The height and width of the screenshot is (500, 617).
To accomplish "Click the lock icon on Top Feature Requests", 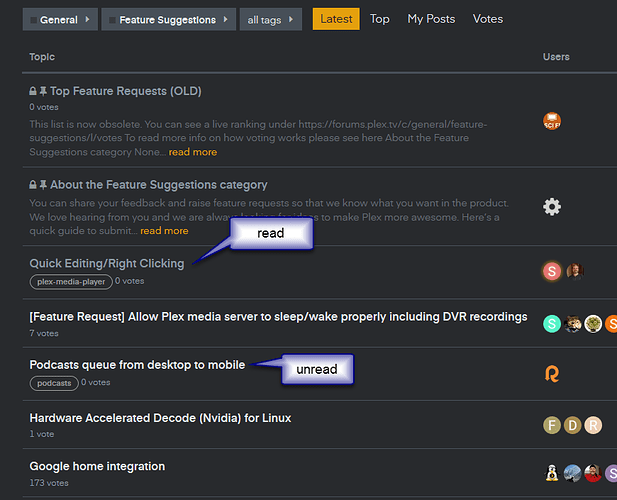I will 33,91.
